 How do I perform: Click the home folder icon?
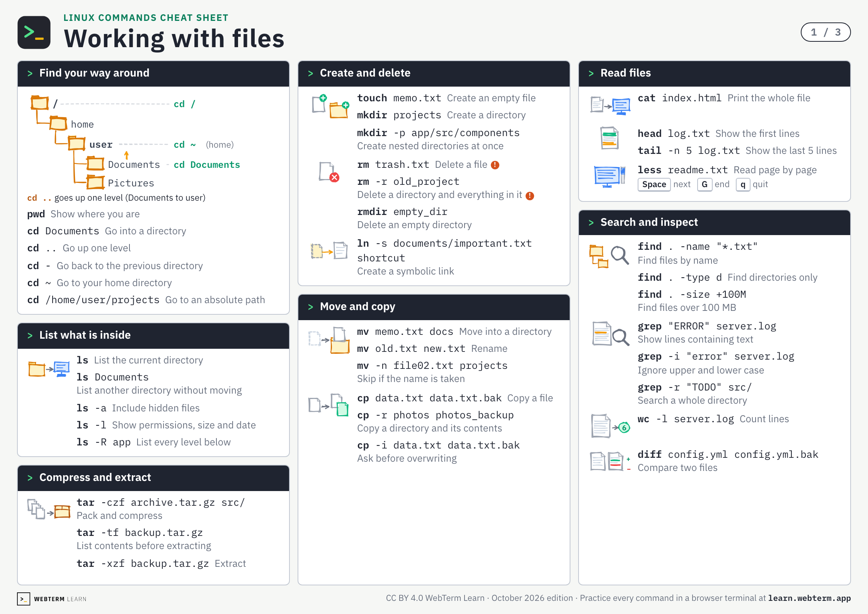point(58,123)
